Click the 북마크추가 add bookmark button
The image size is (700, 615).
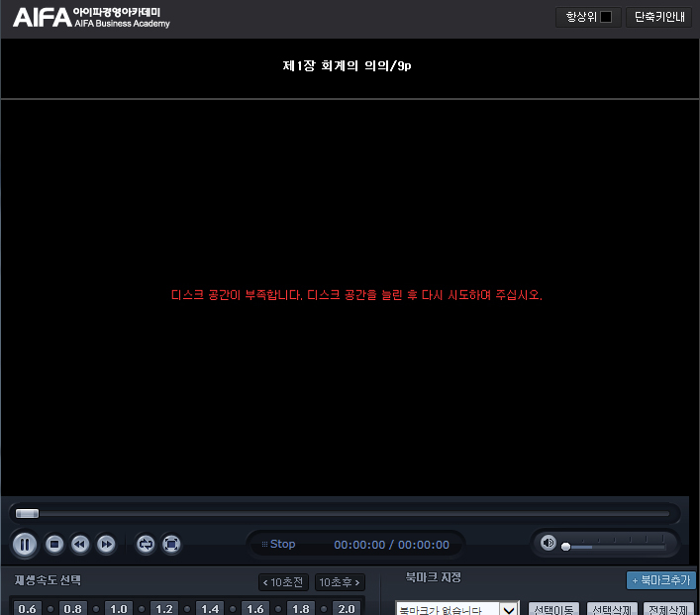coord(660,580)
